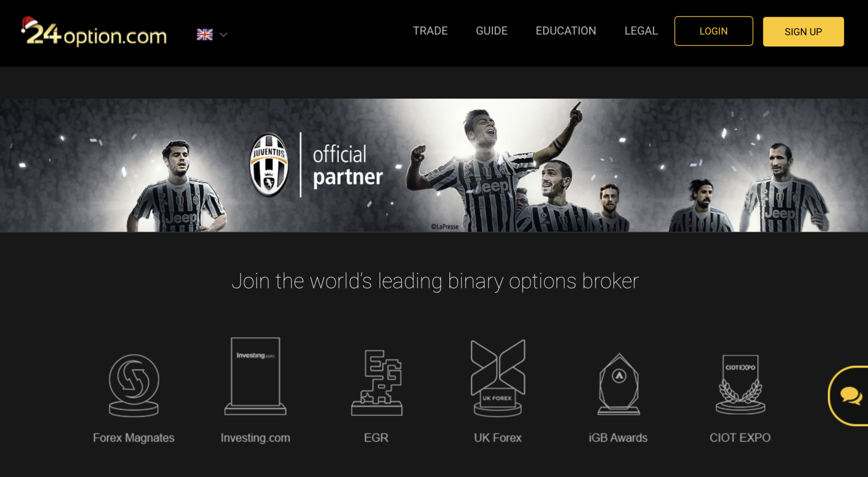Open the LEGAL menu

coord(641,31)
